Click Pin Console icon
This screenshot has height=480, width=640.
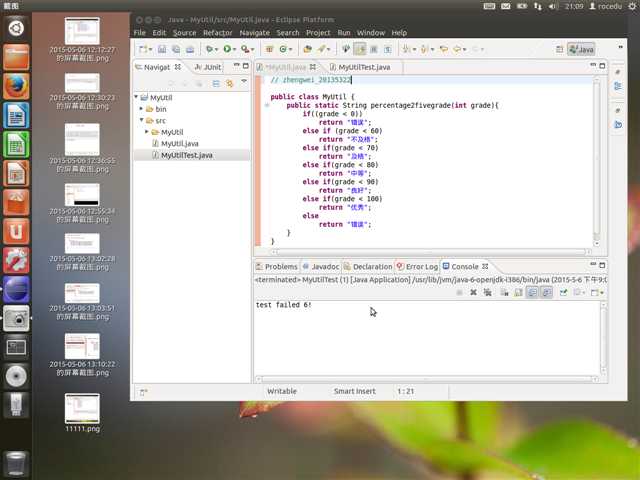click(x=564, y=292)
